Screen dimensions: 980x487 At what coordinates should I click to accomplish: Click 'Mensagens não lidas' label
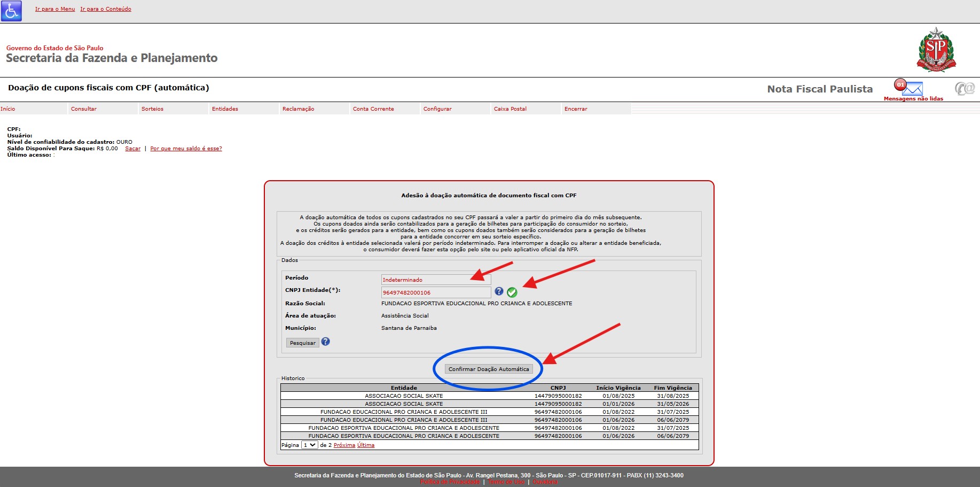pyautogui.click(x=913, y=99)
